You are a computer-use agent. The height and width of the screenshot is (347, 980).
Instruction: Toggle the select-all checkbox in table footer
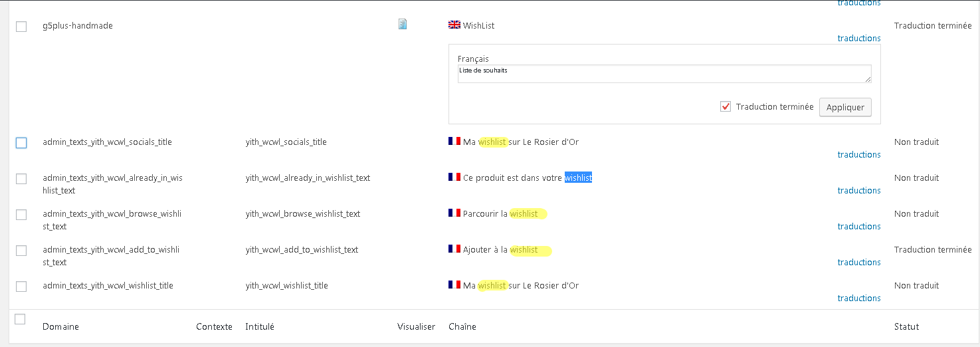[x=20, y=320]
